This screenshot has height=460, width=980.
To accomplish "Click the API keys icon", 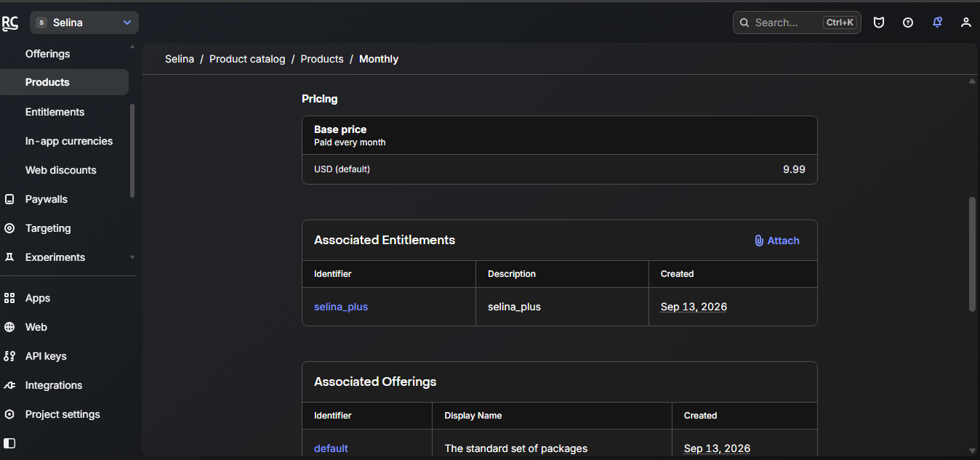I will (9, 356).
